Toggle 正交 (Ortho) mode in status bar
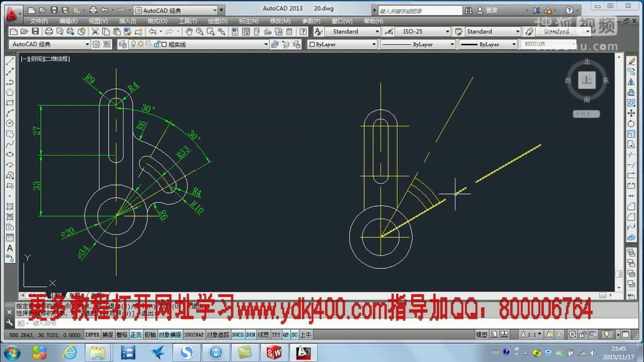The width and height of the screenshot is (644, 362). tap(136, 335)
